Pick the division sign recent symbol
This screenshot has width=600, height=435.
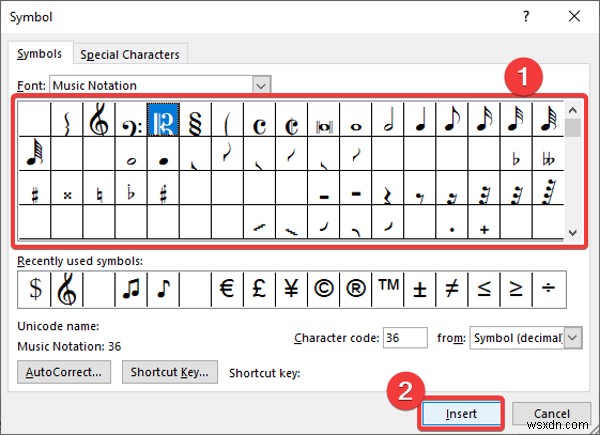(549, 289)
